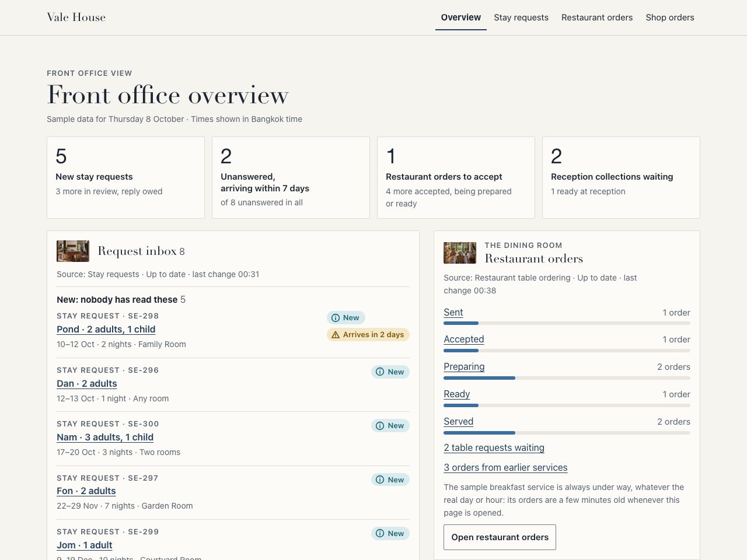Select the Restaurant orders to accept card
Image resolution: width=747 pixels, height=560 pixels.
pyautogui.click(x=456, y=177)
